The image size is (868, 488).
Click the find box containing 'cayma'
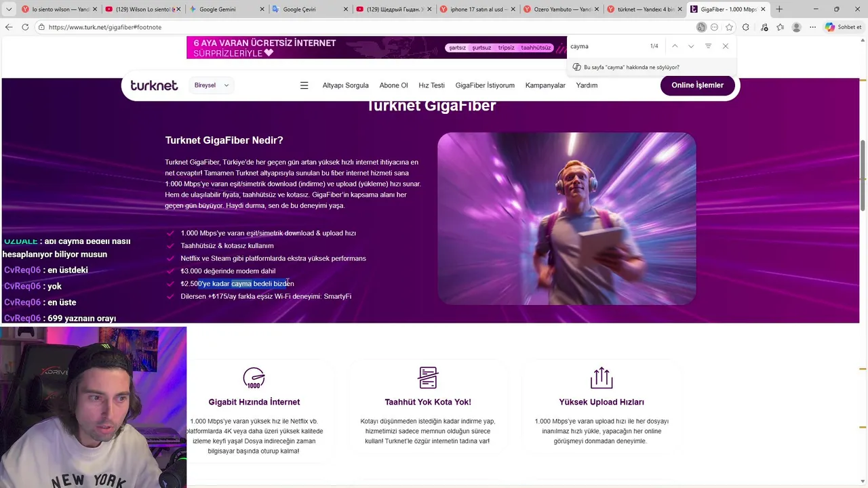(607, 46)
